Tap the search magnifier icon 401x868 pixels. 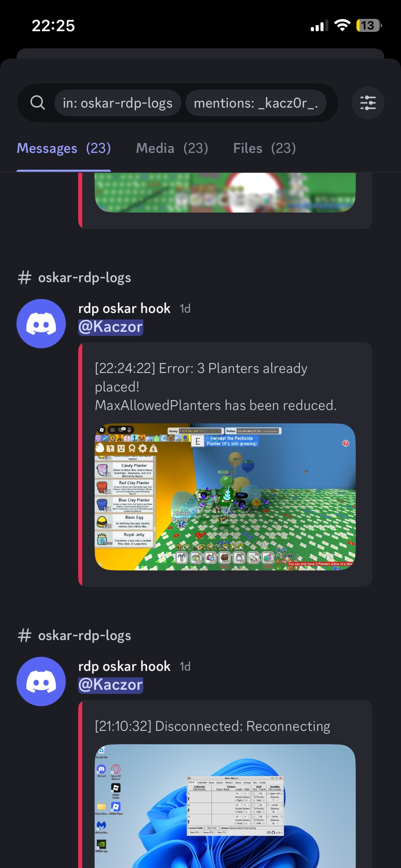coord(38,103)
